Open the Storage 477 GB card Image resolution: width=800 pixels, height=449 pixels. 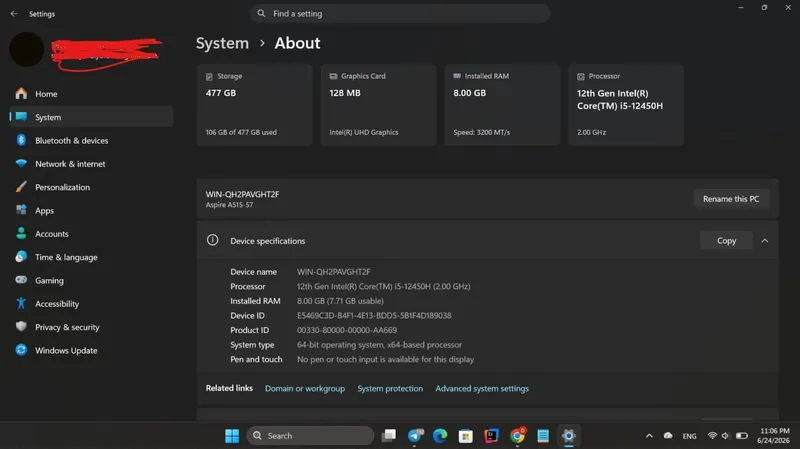pyautogui.click(x=255, y=105)
